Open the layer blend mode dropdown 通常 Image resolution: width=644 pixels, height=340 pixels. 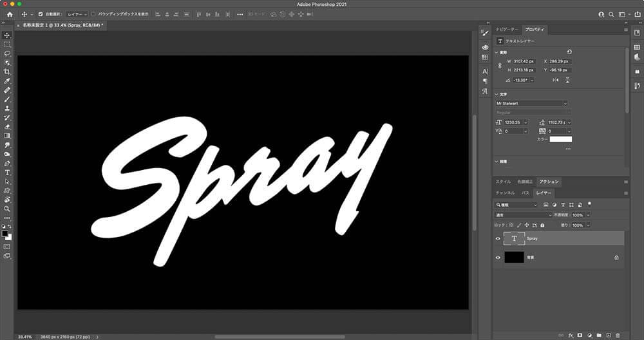524,215
